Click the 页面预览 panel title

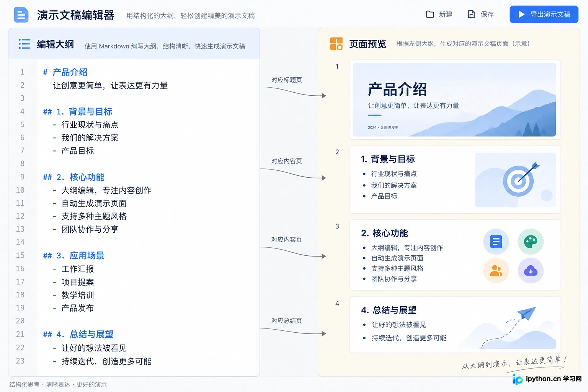click(x=367, y=44)
